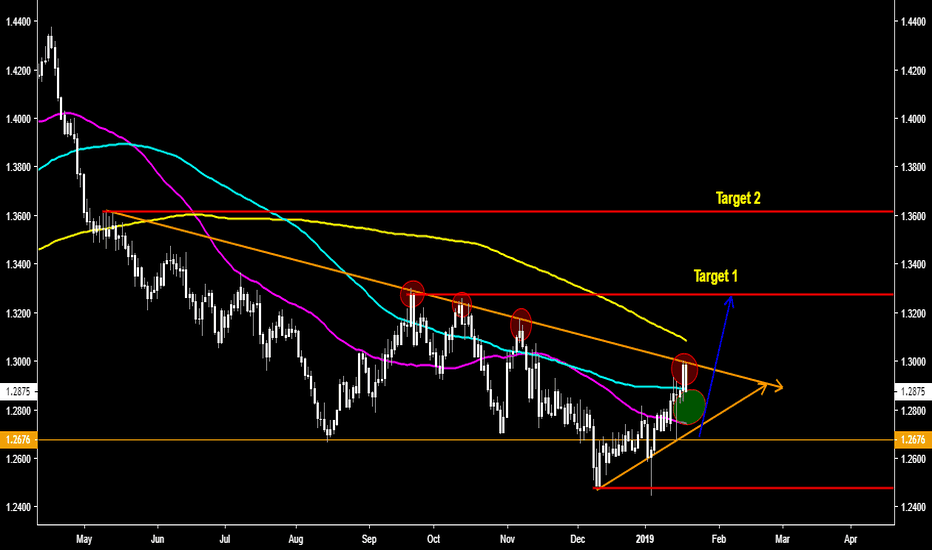
Task: Click the 1.2800 label on left price axis
Action: [x=18, y=410]
